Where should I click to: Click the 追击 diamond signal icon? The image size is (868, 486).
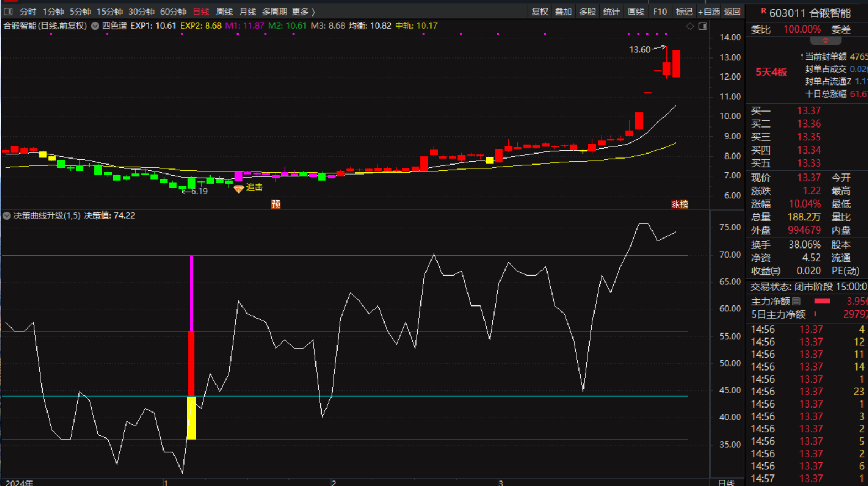(x=239, y=189)
